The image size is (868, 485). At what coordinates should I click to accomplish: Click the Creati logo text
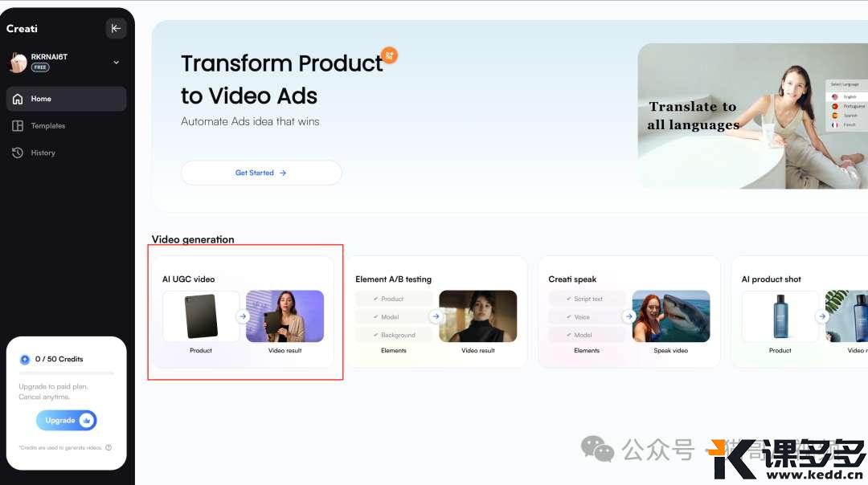click(x=23, y=28)
